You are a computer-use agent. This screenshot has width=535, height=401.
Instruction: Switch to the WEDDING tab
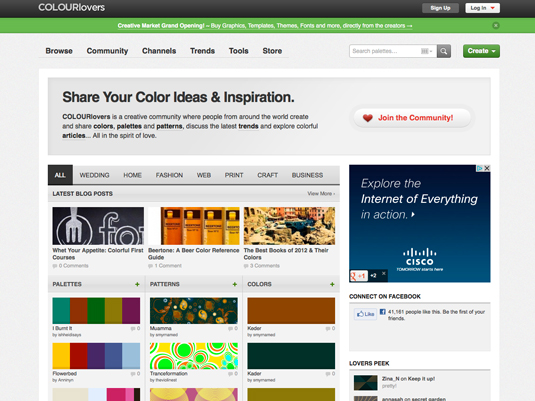(x=95, y=175)
